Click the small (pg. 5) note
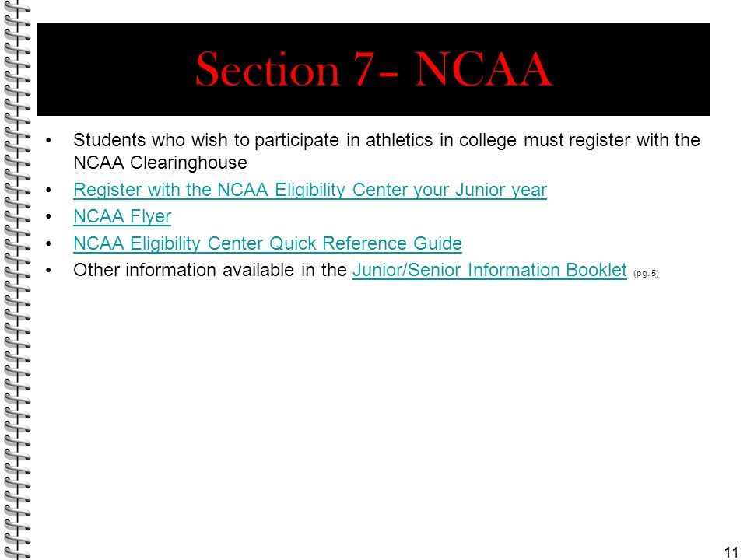Screen dimensions: 747x560 (x=647, y=273)
